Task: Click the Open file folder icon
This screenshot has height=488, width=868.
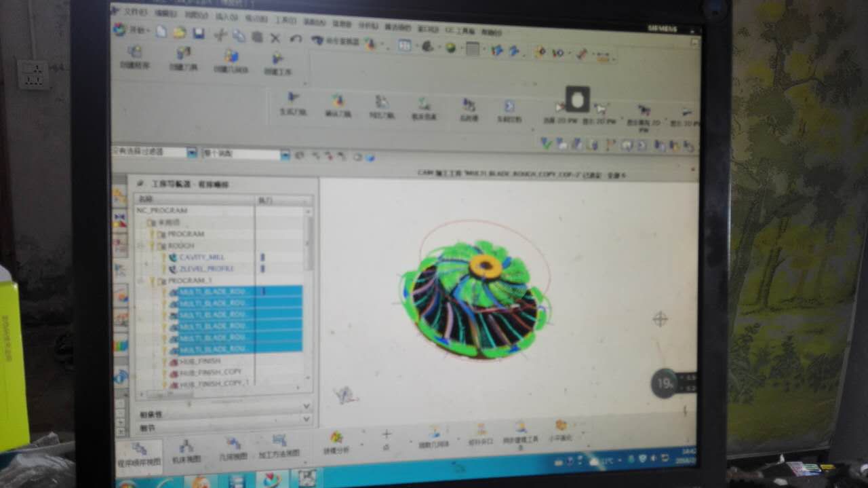Action: pos(179,32)
